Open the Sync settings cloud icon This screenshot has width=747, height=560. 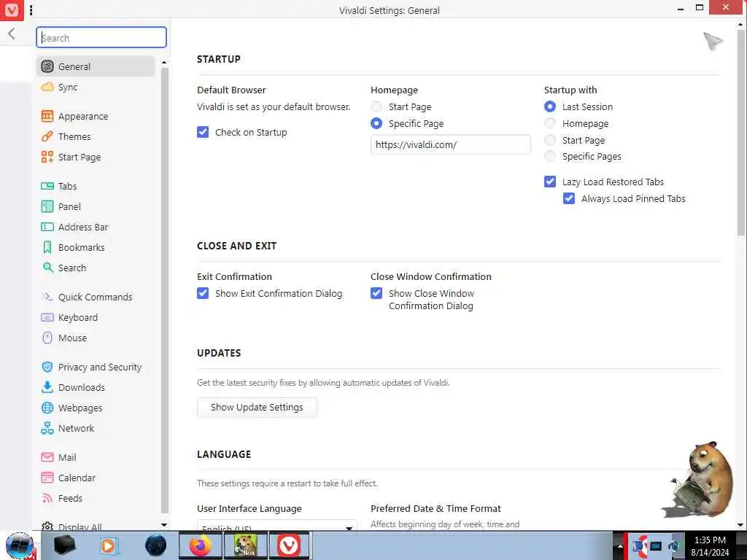47,87
